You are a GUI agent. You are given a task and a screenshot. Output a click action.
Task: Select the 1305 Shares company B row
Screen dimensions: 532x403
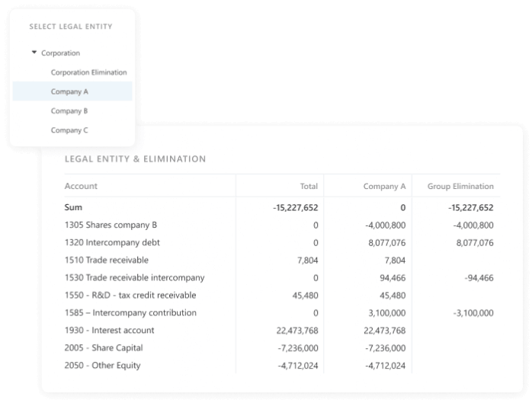tap(111, 225)
